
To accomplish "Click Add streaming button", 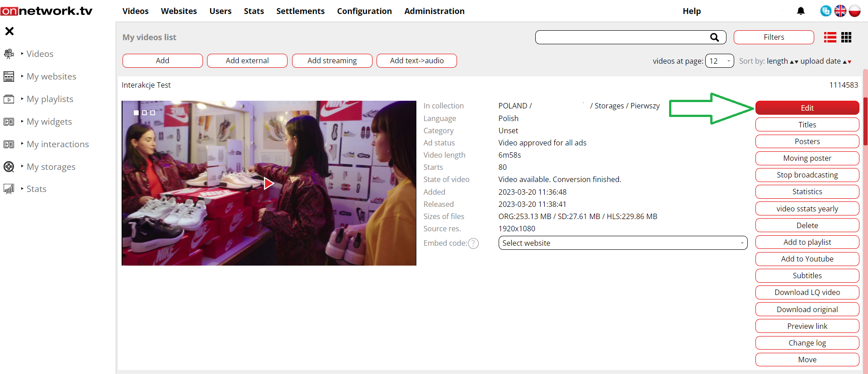I will (332, 61).
